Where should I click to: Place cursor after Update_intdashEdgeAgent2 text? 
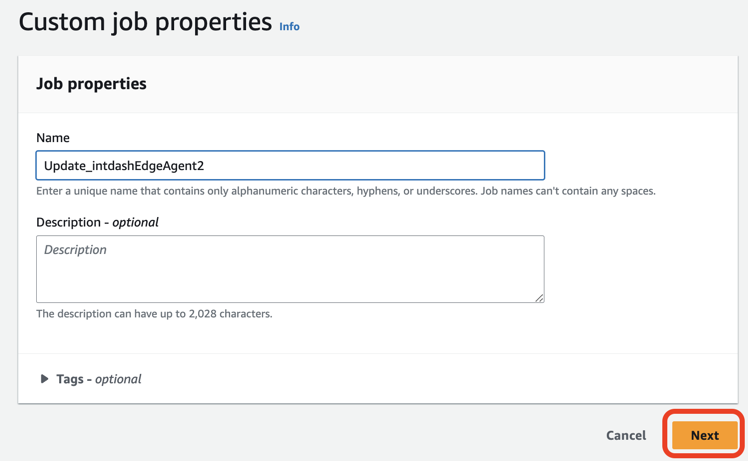205,166
